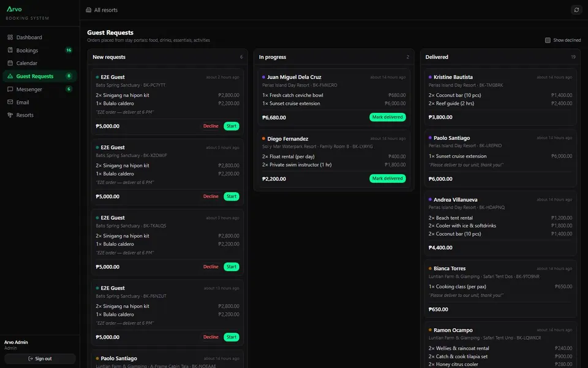Start the BK-PC7YTT E2E Guest request
Image resolution: width=588 pixels, height=368 pixels.
[232, 126]
